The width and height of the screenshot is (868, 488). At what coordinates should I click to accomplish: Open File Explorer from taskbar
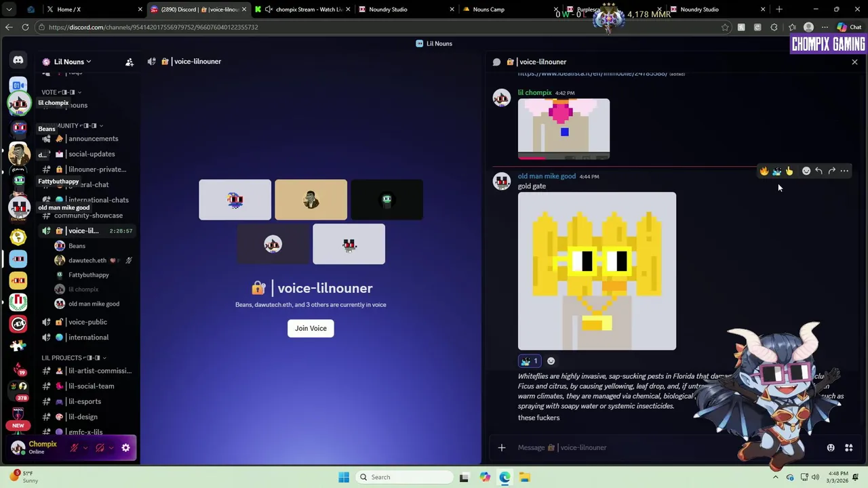(x=525, y=477)
